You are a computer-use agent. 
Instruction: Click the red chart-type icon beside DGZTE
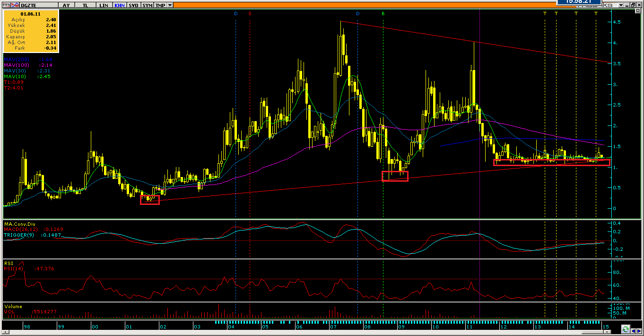point(15,5)
